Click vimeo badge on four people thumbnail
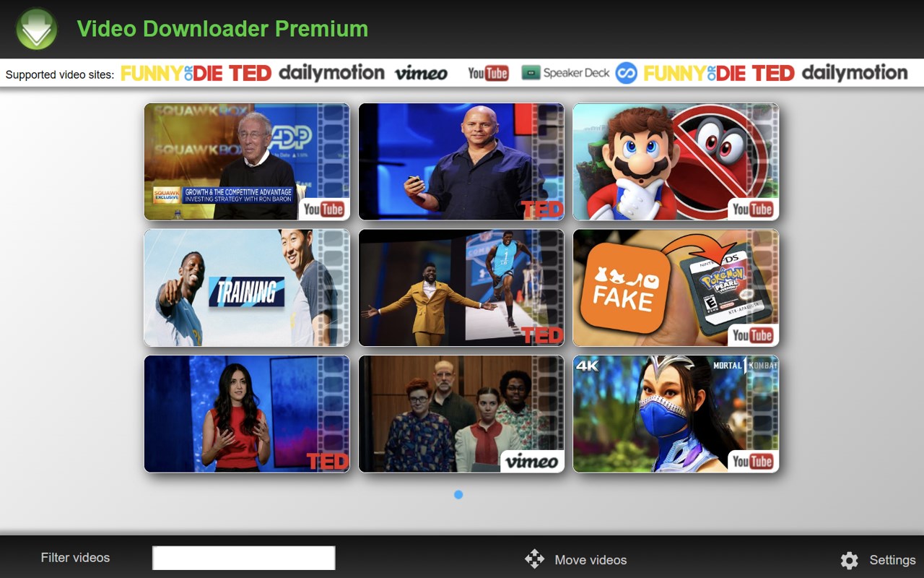This screenshot has height=578, width=924. [x=532, y=461]
